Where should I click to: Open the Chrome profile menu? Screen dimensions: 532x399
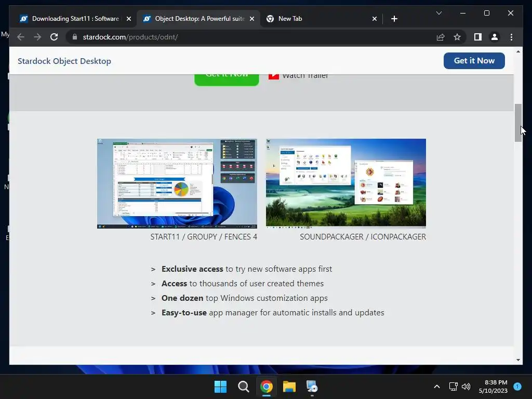(x=495, y=37)
